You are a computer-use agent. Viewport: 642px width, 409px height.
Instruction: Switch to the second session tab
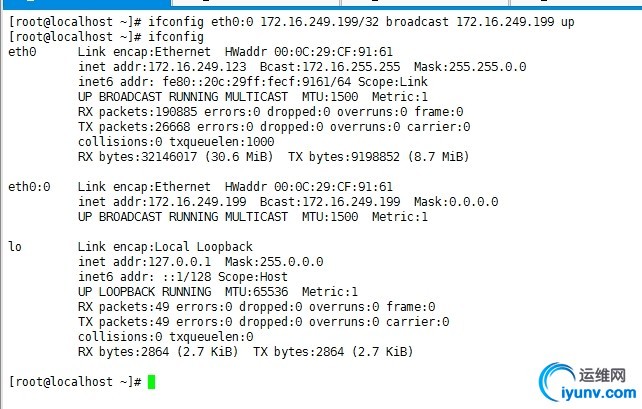(x=256, y=2)
